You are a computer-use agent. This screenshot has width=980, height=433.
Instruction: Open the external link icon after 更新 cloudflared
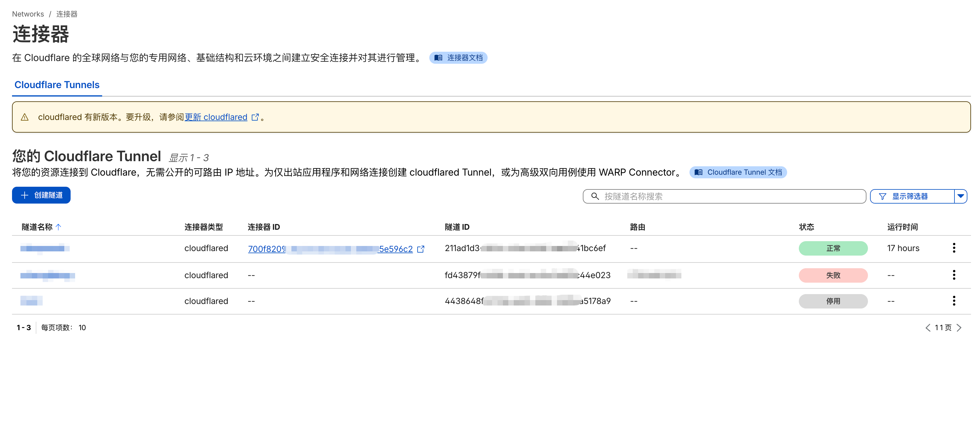point(255,117)
